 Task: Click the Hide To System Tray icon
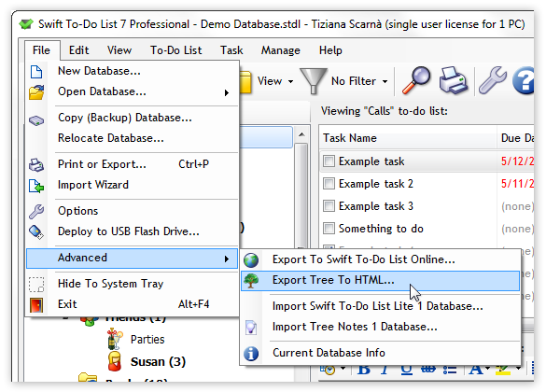(36, 285)
